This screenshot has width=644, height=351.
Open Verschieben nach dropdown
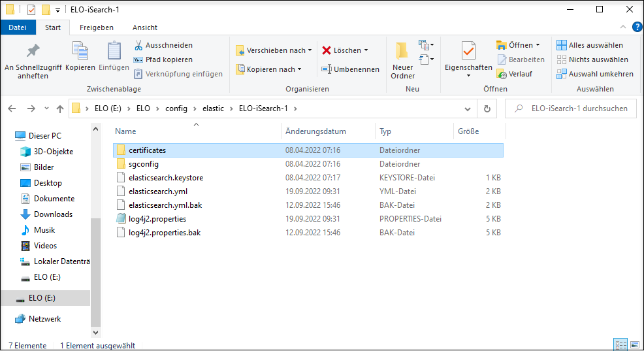(x=274, y=50)
